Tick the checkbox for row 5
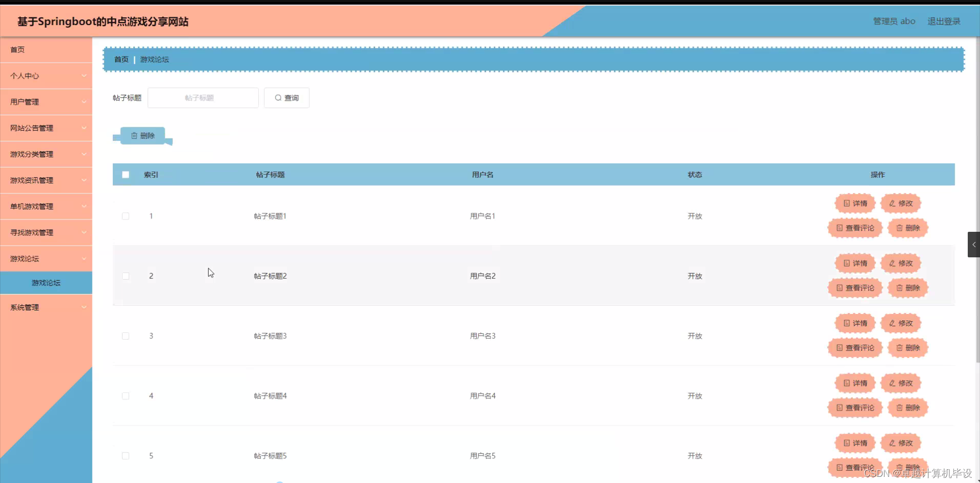 (x=126, y=456)
